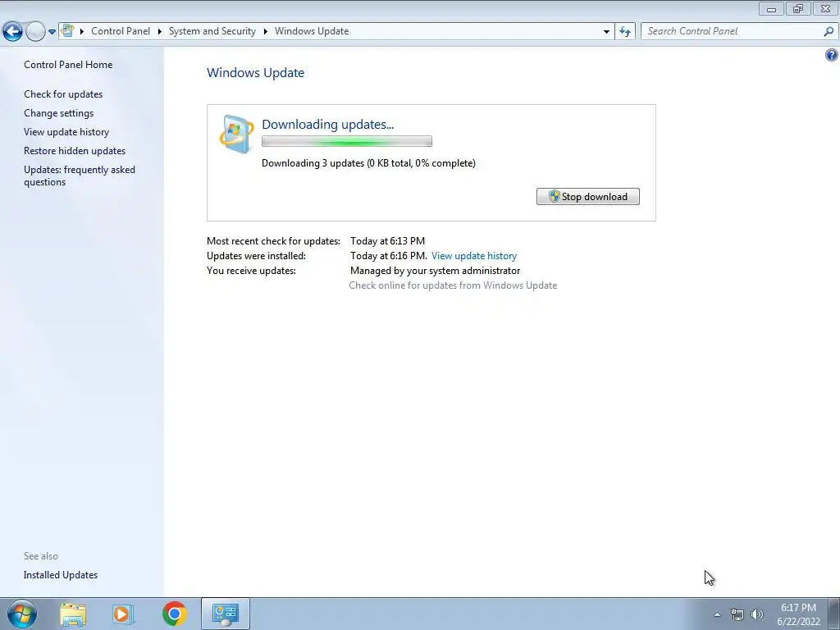Viewport: 840px width, 630px height.
Task: Click Check online for updates from Windows Update
Action: pyautogui.click(x=453, y=285)
